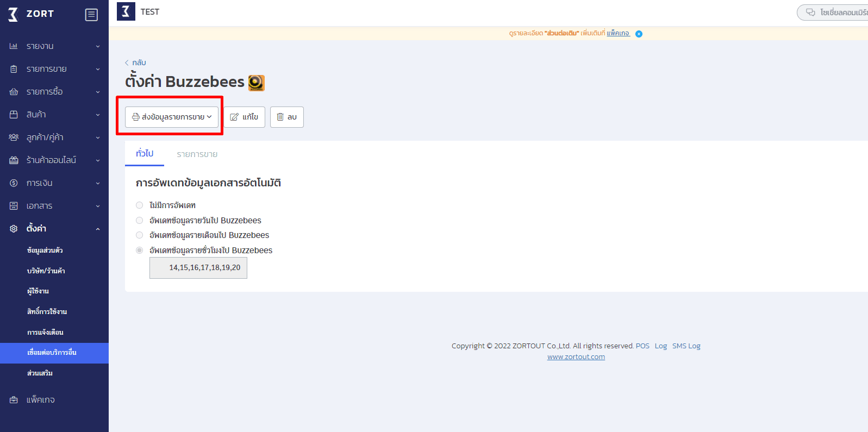Click the แก้ไข edit button

click(245, 117)
